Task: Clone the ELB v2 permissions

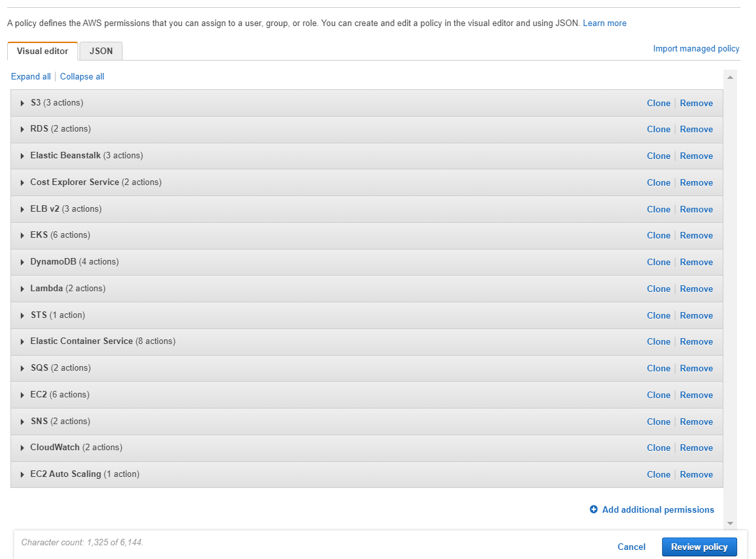Action: pyautogui.click(x=659, y=210)
